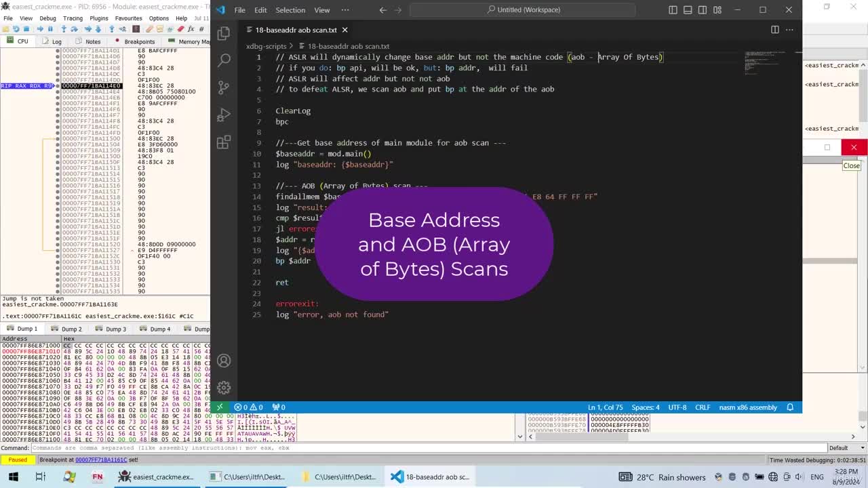Switch to the x64dbg Notes tab

(89, 41)
